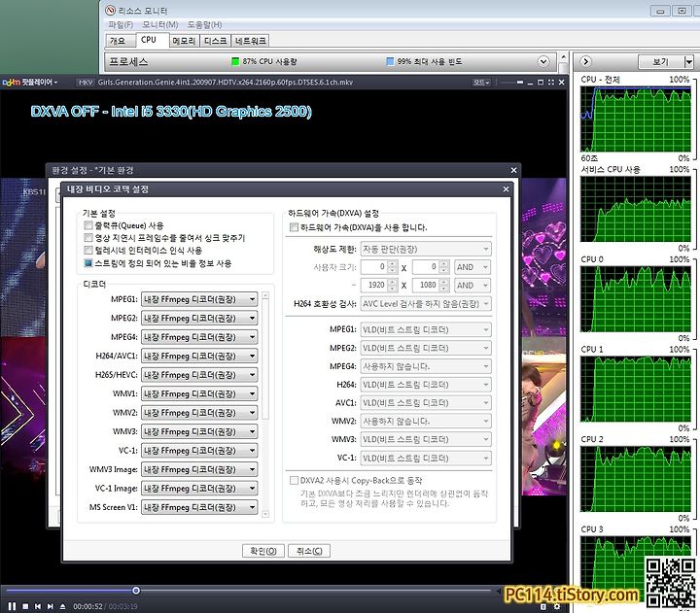
Task: Click the 00:00:52 elapsed time display
Action: [x=87, y=607]
